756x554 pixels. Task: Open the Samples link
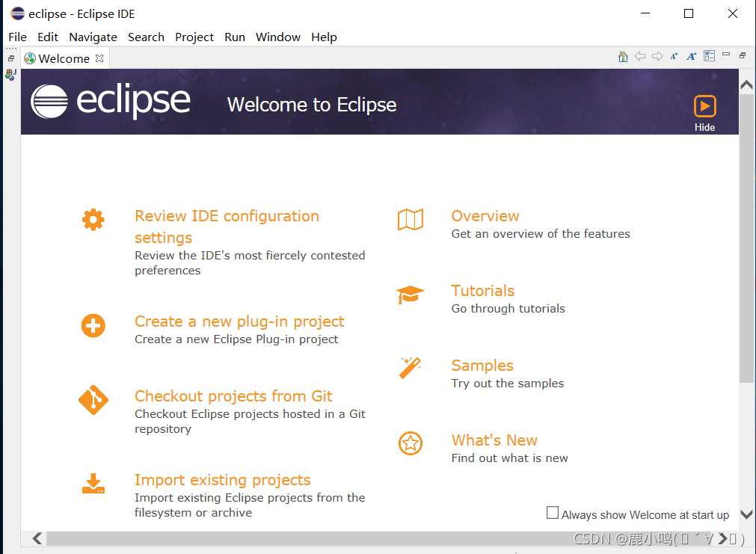482,366
